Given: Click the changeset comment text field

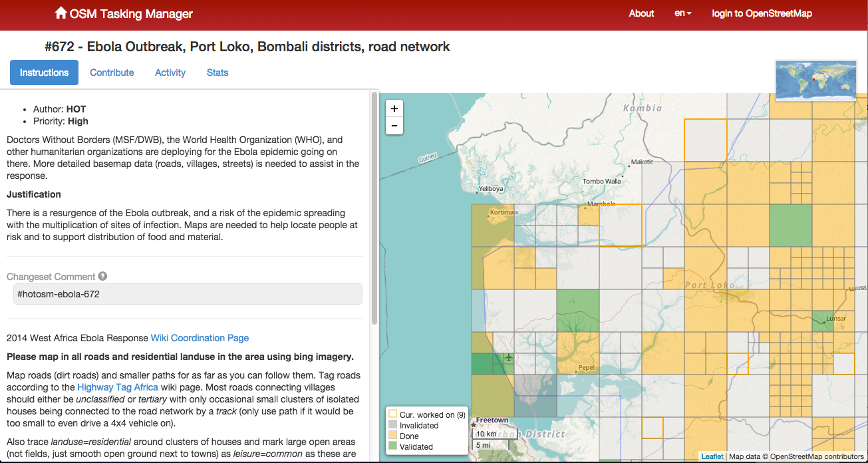Looking at the screenshot, I should click(x=188, y=294).
